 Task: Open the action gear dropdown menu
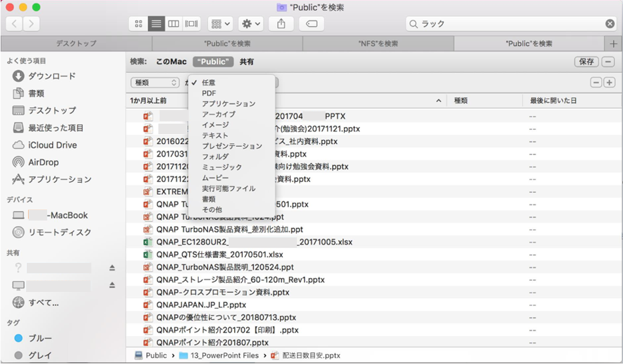tap(251, 23)
